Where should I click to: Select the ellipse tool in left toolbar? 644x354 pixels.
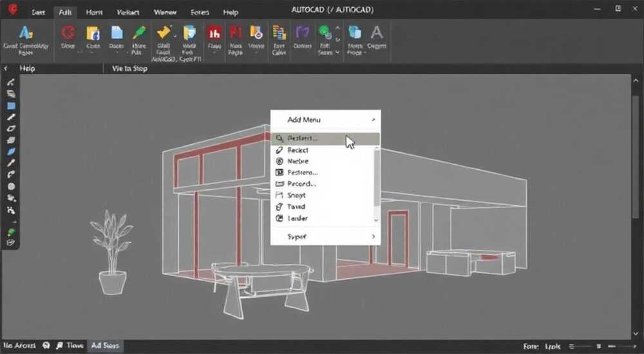(x=11, y=129)
